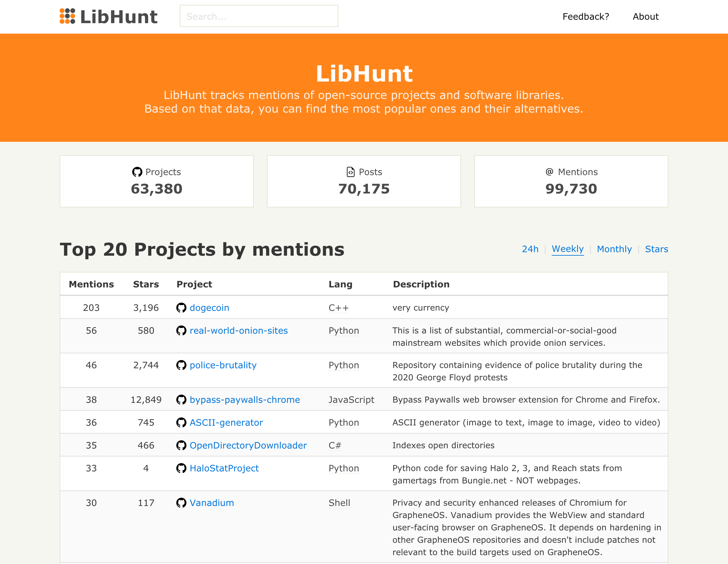Click GitHub icon next to OpenDirectoryDownloader
Screen dimensions: 728x564
(181, 445)
